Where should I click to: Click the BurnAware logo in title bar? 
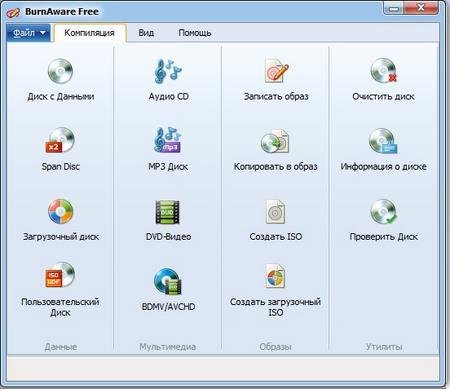pos(14,12)
